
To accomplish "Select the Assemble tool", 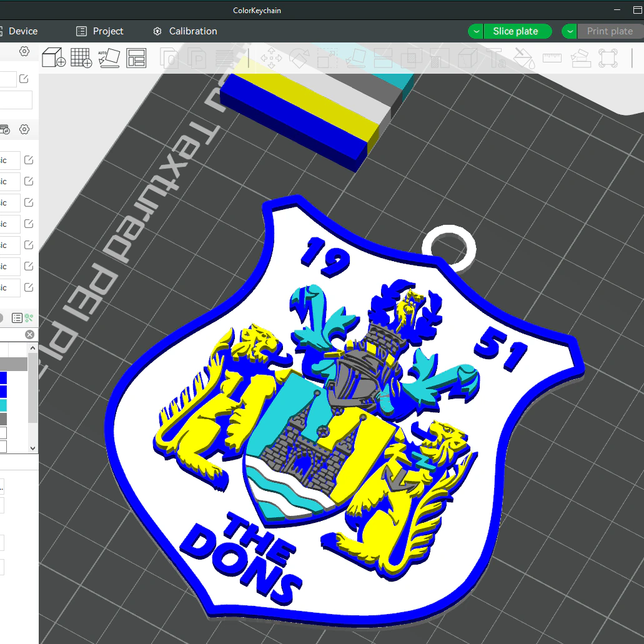I will tap(580, 58).
